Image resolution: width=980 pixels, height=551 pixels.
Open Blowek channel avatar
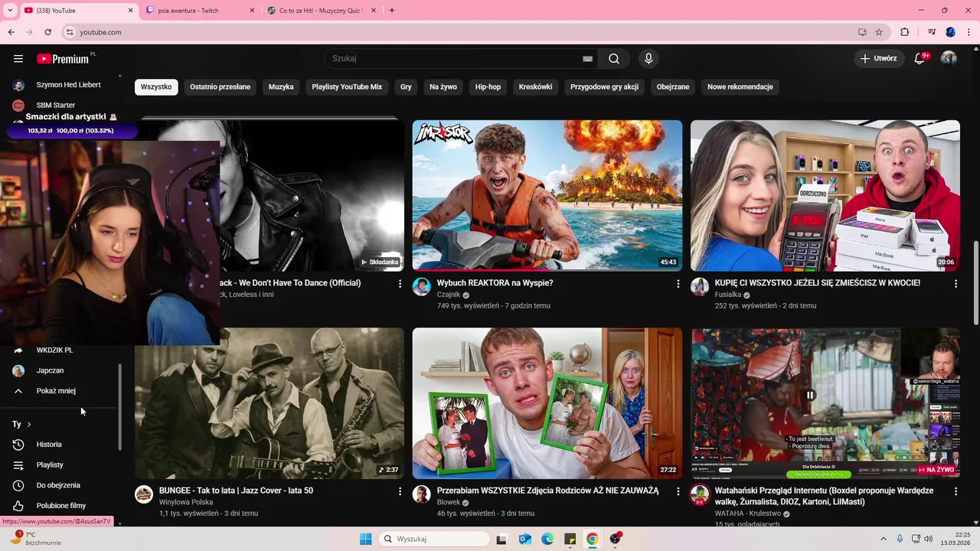[x=422, y=494]
